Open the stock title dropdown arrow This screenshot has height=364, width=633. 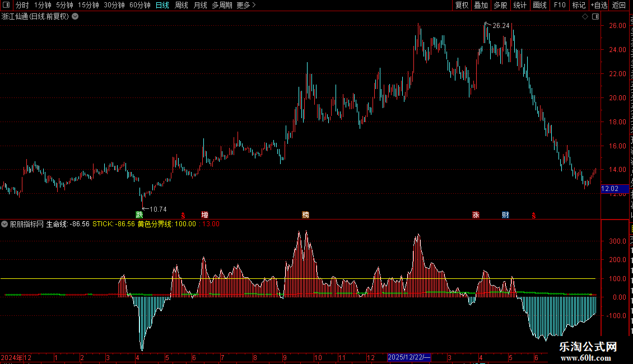75,17
